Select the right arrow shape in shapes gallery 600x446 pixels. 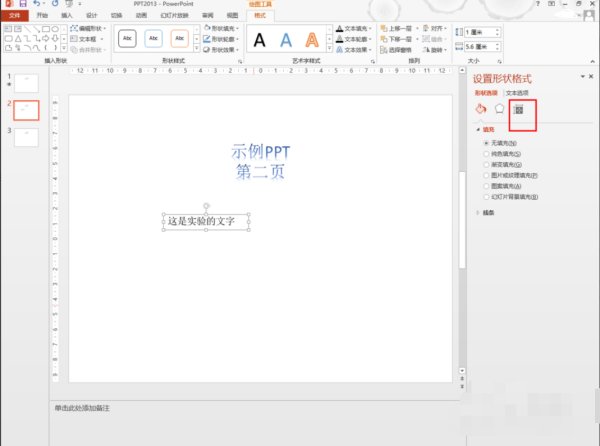pyautogui.click(x=46, y=38)
